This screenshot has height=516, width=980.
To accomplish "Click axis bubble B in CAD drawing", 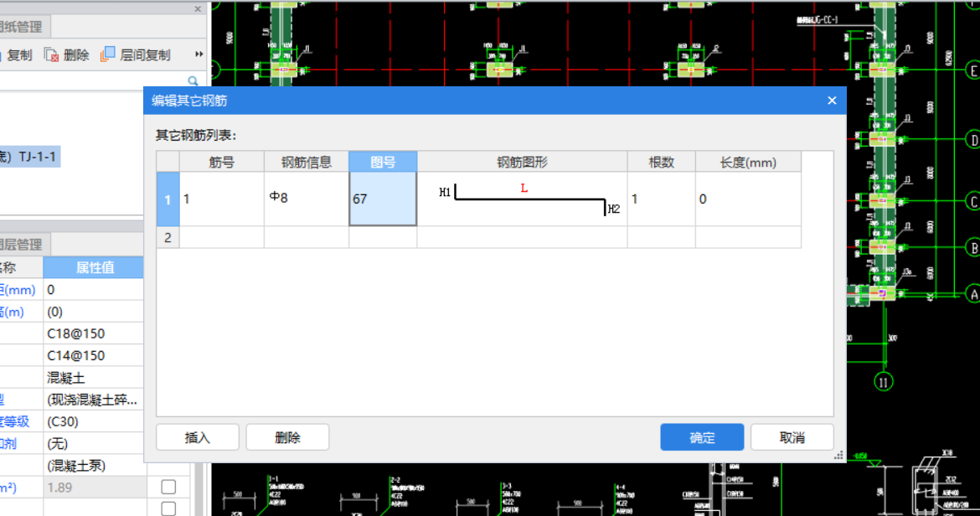I will click(972, 247).
